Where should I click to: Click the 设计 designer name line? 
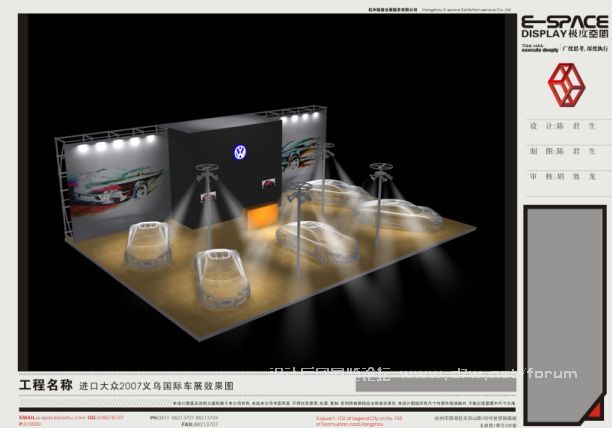coord(562,126)
